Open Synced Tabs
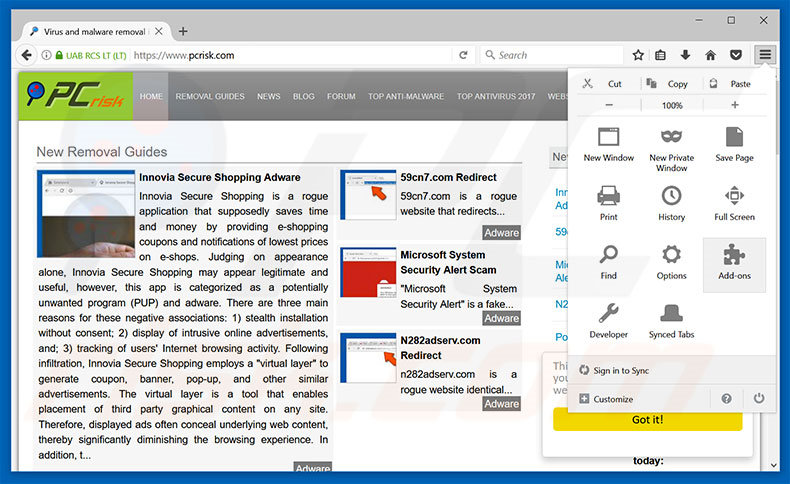 671,320
